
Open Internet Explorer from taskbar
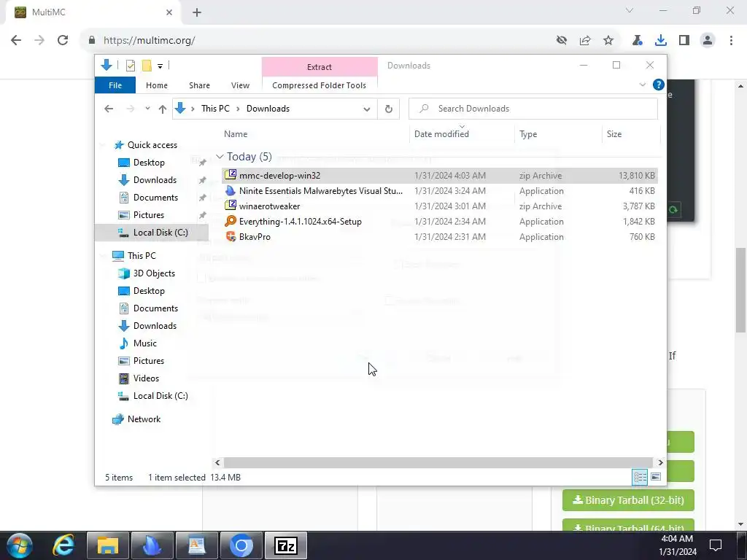coord(63,545)
